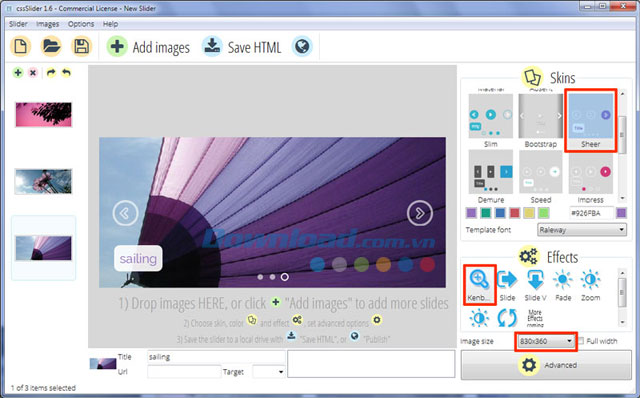This screenshot has height=398, width=640.
Task: Choose the Sheer skin
Action: 591,121
